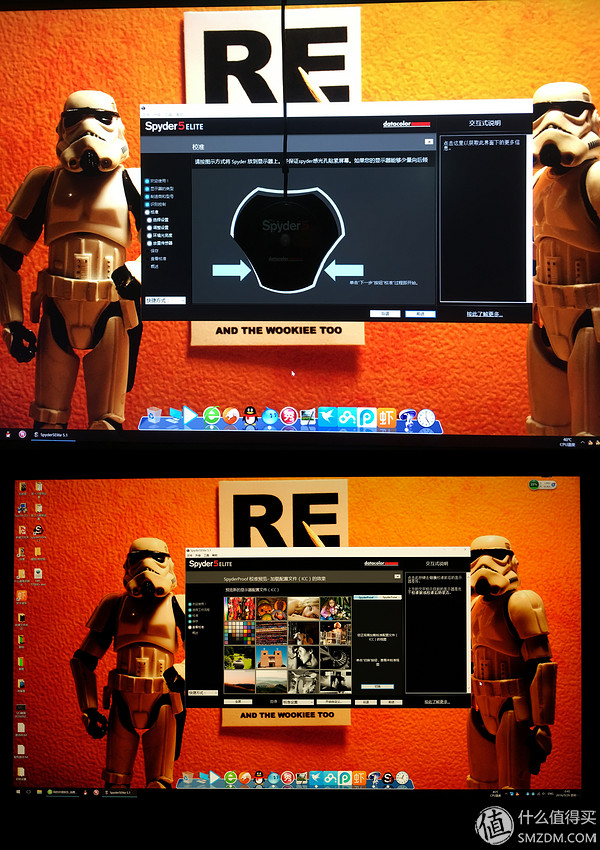
Task: Open the Recycle Bin in upper monitor dock
Action: click(154, 415)
